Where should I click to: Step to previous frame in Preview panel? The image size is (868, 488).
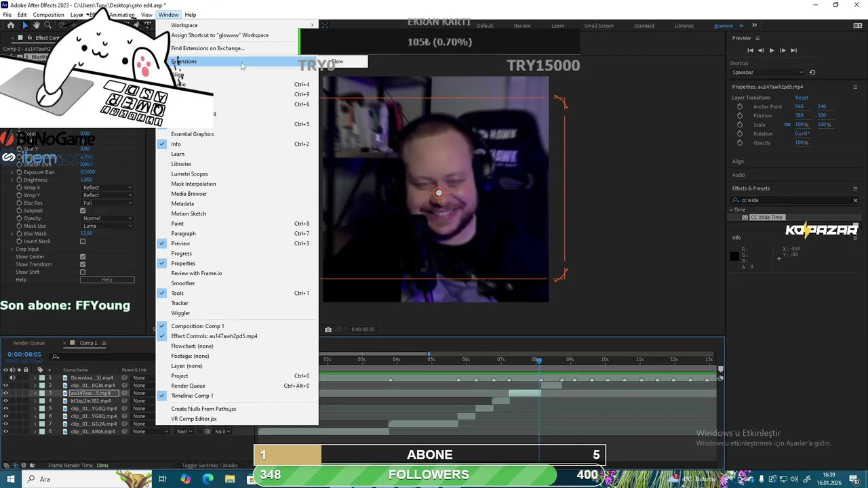click(761, 50)
